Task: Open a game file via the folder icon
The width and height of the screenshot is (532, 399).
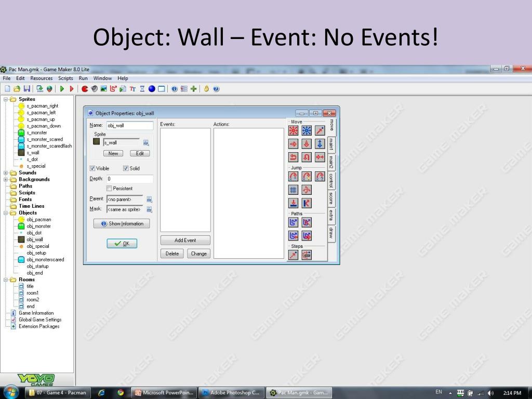Action: tap(17, 89)
